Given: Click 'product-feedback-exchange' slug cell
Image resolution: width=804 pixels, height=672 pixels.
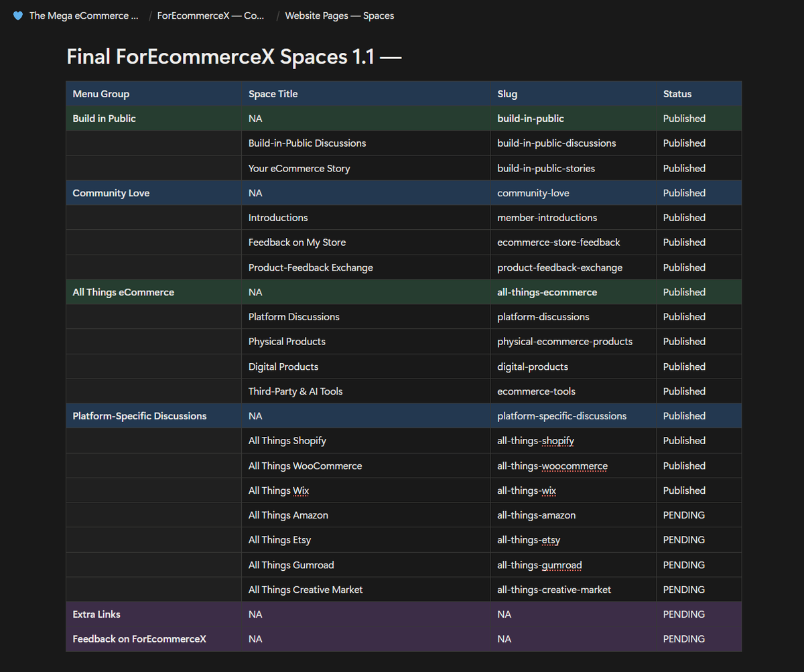Looking at the screenshot, I should point(574,267).
